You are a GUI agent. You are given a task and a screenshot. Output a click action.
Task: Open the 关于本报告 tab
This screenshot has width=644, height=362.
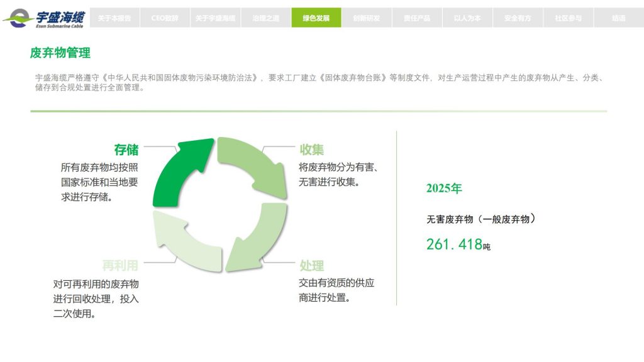(114, 18)
